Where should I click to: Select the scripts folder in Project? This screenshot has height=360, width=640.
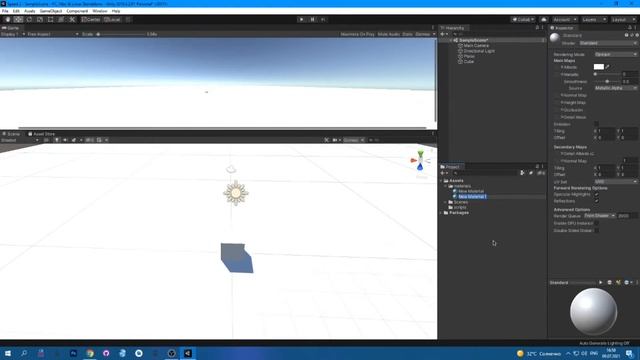pos(457,207)
